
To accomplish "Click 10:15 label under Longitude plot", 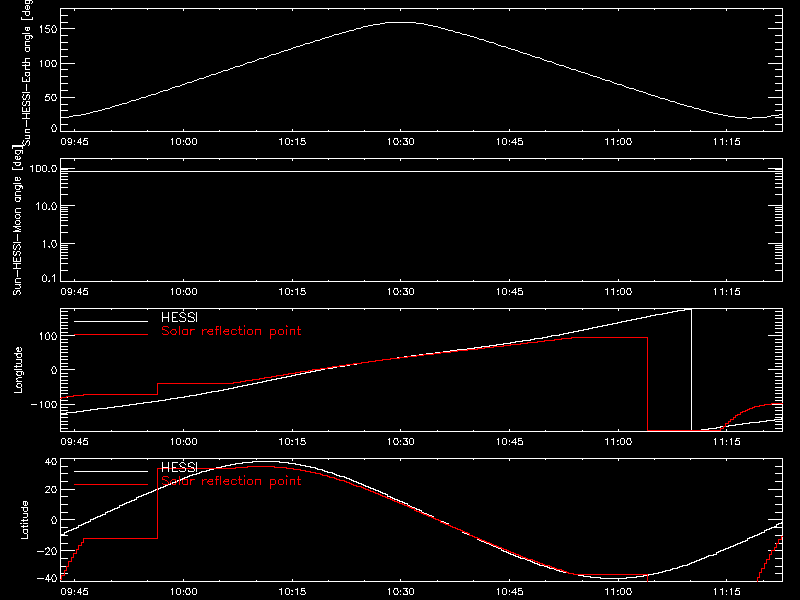I will (x=292, y=441).
